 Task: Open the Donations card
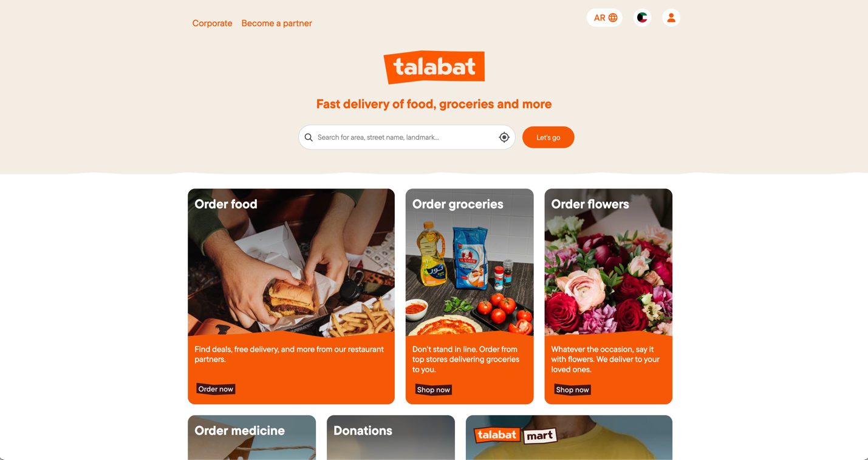391,438
